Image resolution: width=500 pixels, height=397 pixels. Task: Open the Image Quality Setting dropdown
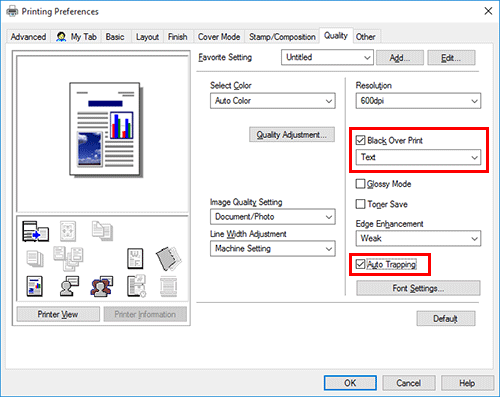[273, 217]
